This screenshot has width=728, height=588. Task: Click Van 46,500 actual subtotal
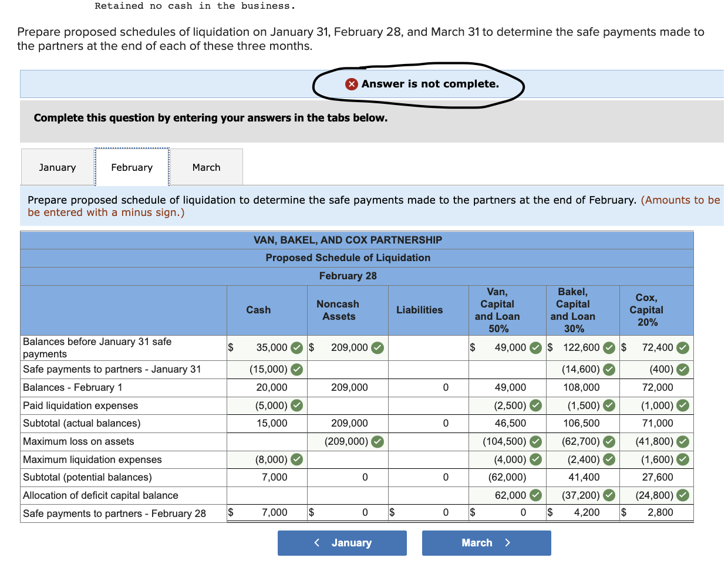pyautogui.click(x=510, y=423)
